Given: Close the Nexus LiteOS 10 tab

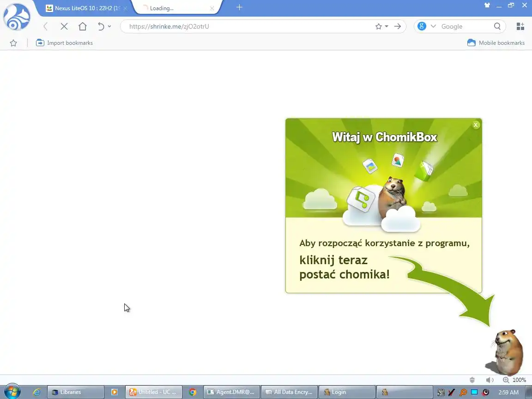Looking at the screenshot, I should 125,8.
